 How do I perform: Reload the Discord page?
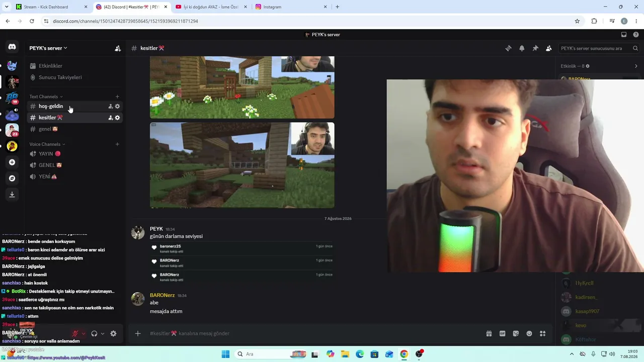[x=32, y=21]
